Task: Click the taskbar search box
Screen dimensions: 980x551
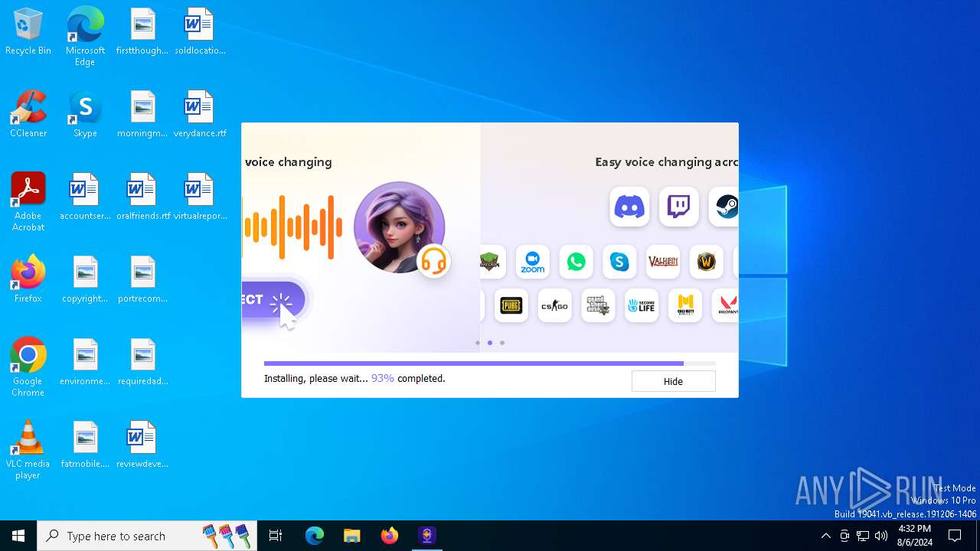Action: [149, 536]
